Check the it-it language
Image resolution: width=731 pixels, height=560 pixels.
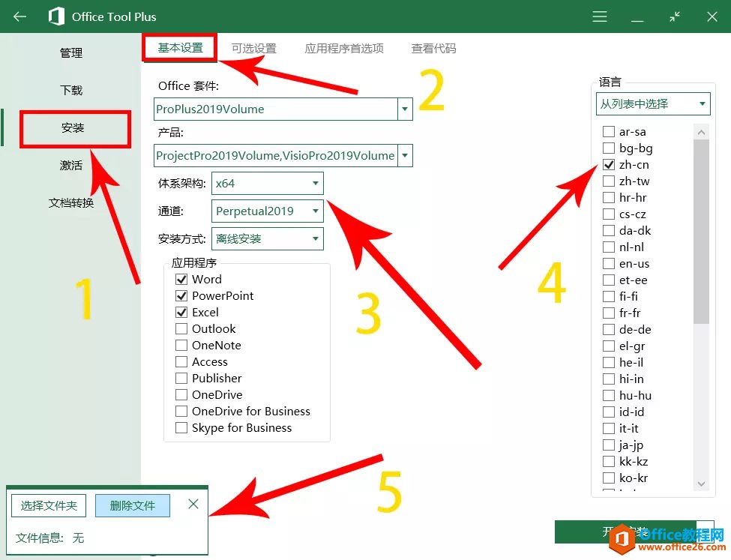tap(608, 428)
